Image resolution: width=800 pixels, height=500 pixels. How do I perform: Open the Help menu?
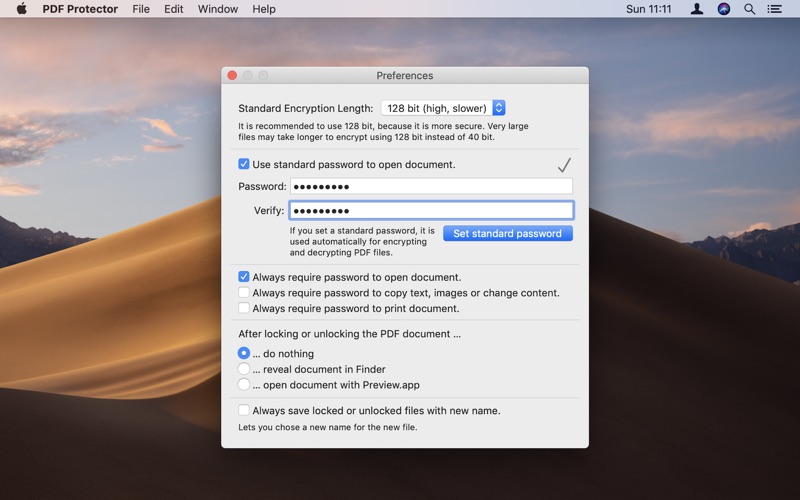[264, 9]
